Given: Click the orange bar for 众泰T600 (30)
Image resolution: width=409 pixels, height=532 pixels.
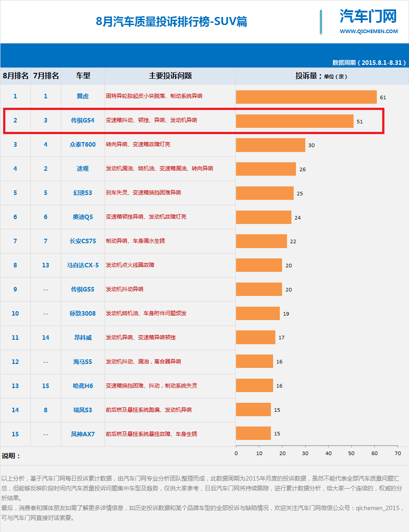Looking at the screenshot, I should [x=270, y=145].
